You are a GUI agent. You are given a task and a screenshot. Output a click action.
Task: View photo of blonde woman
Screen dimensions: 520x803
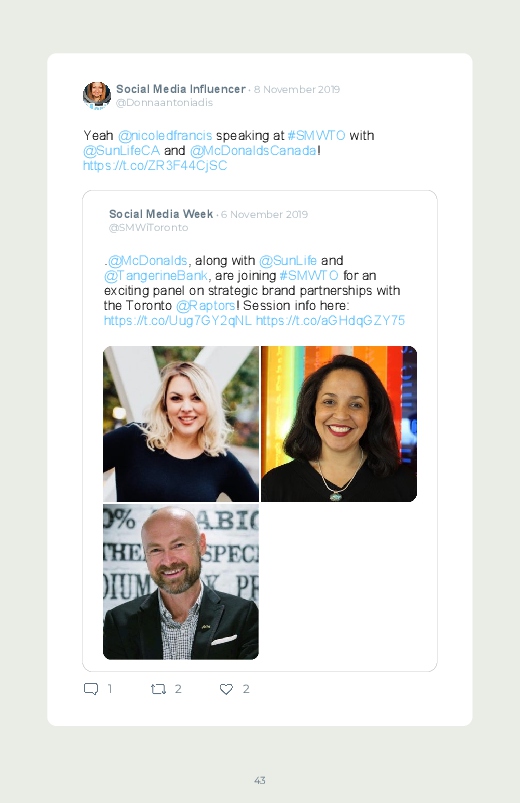point(181,424)
